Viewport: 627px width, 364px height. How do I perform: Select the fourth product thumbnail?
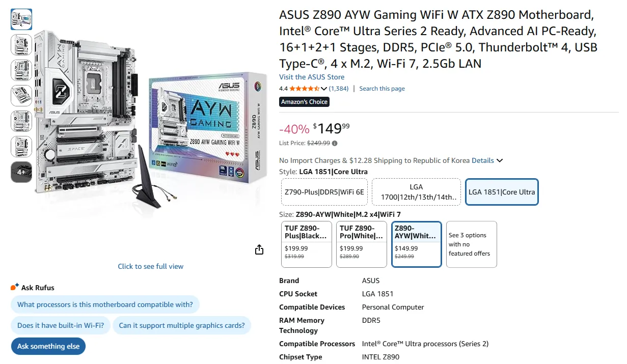pos(21,96)
